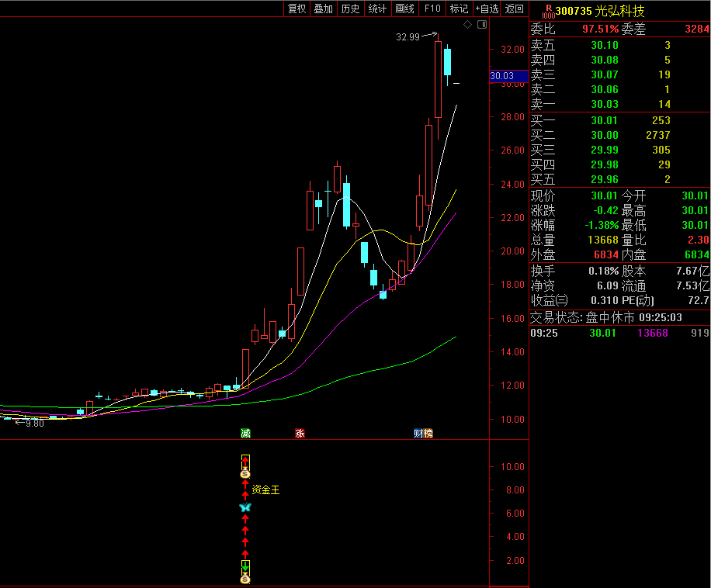Click the 09:25 tick trade row
The width and height of the screenshot is (711, 588).
coord(620,334)
